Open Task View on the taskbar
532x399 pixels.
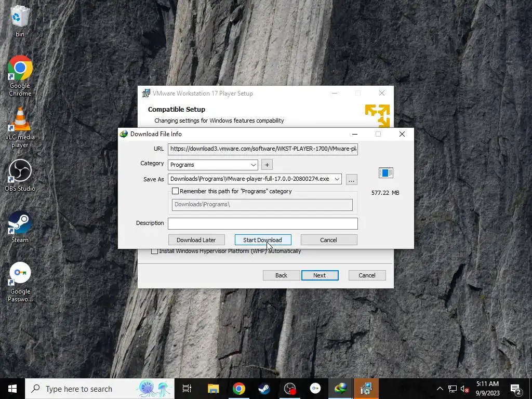[x=187, y=389]
